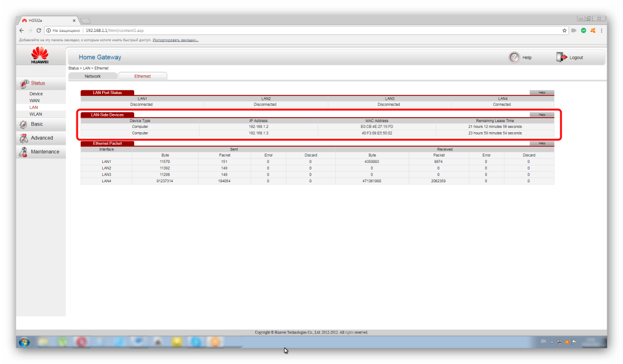Expand the Maintenance section in the sidebar

[41, 152]
